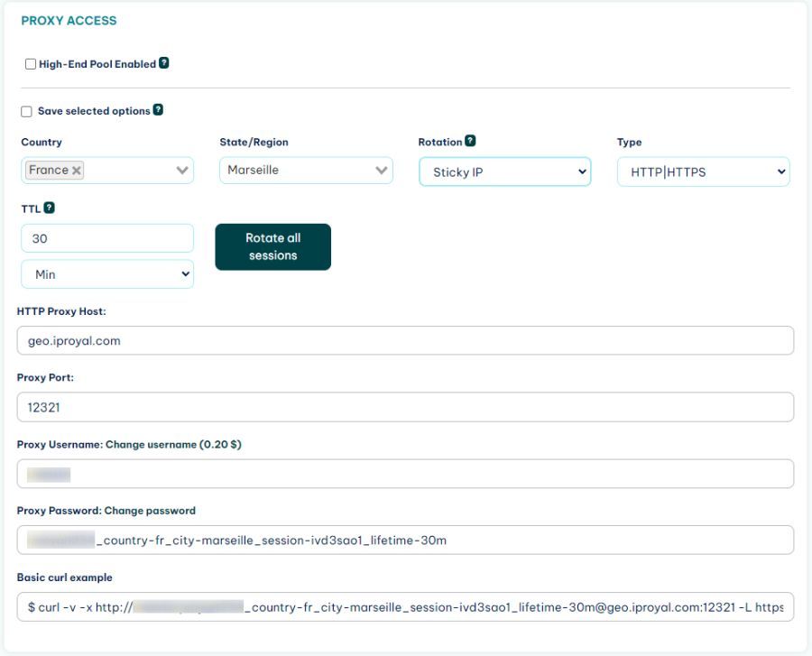Tick the Save selected options checkbox
The height and width of the screenshot is (656, 812).
26,111
